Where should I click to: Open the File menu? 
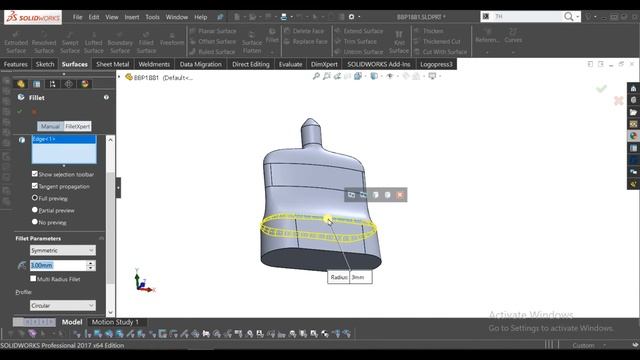tap(78, 17)
